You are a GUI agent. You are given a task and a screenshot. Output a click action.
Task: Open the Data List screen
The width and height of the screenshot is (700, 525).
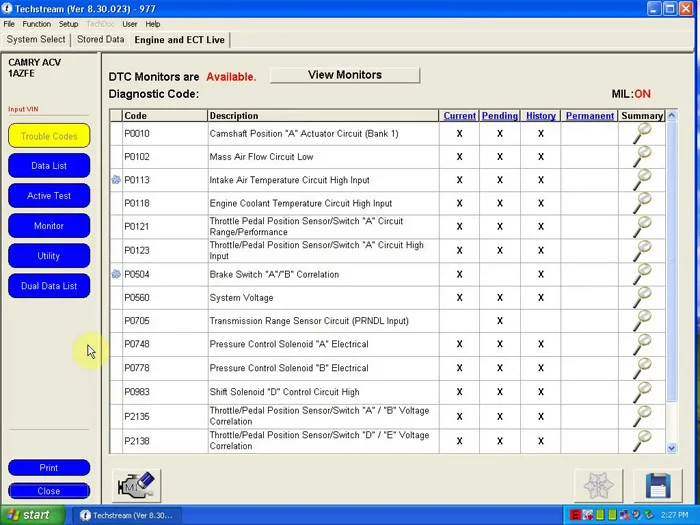(49, 166)
